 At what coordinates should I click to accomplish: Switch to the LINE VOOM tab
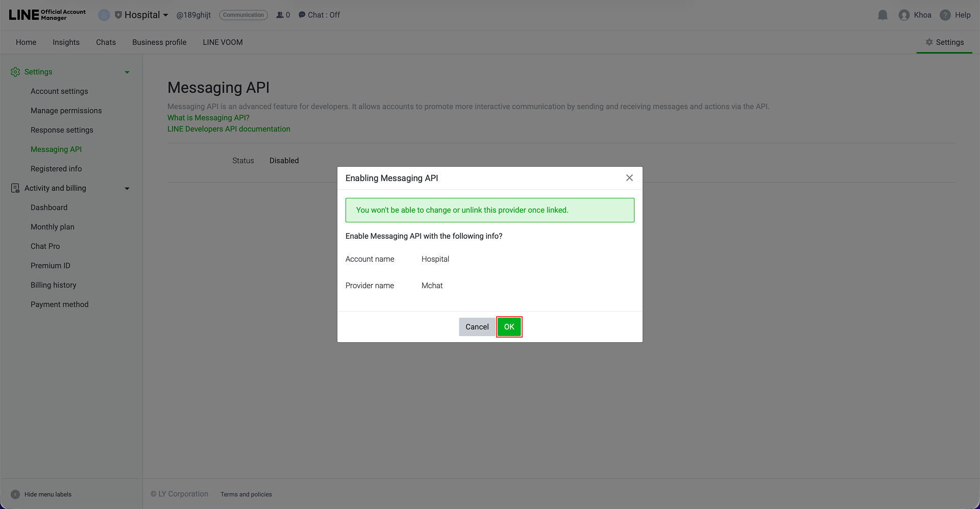pos(222,42)
